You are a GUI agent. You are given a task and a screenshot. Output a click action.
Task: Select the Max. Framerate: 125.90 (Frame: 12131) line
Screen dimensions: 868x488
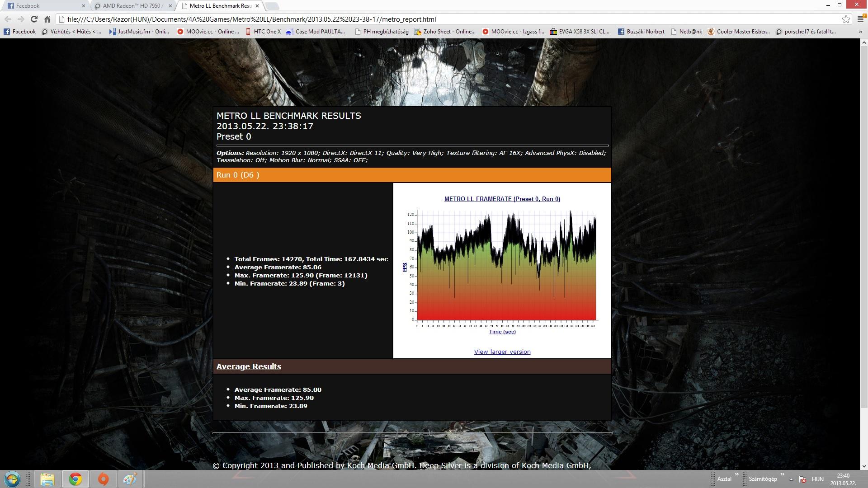click(x=301, y=276)
